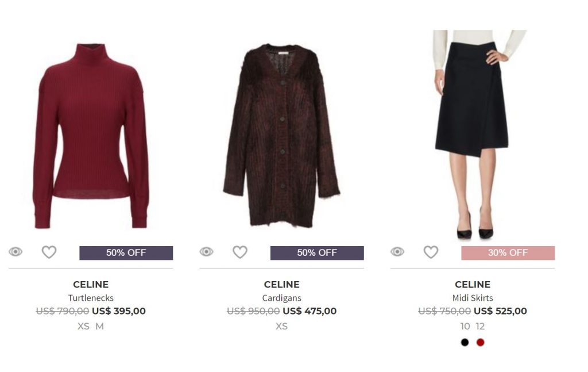Open the brown cardigan product image

281,136
